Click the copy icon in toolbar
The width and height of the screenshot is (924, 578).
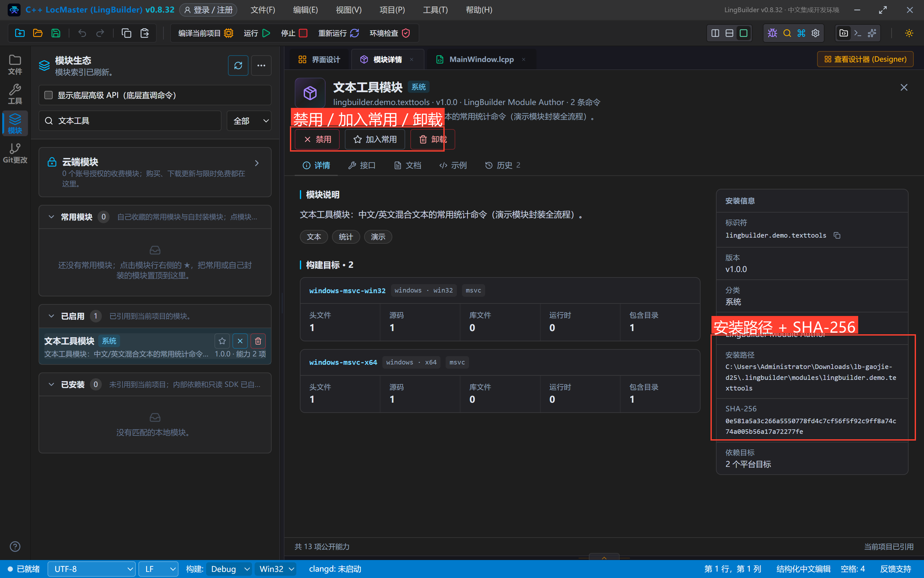click(126, 33)
